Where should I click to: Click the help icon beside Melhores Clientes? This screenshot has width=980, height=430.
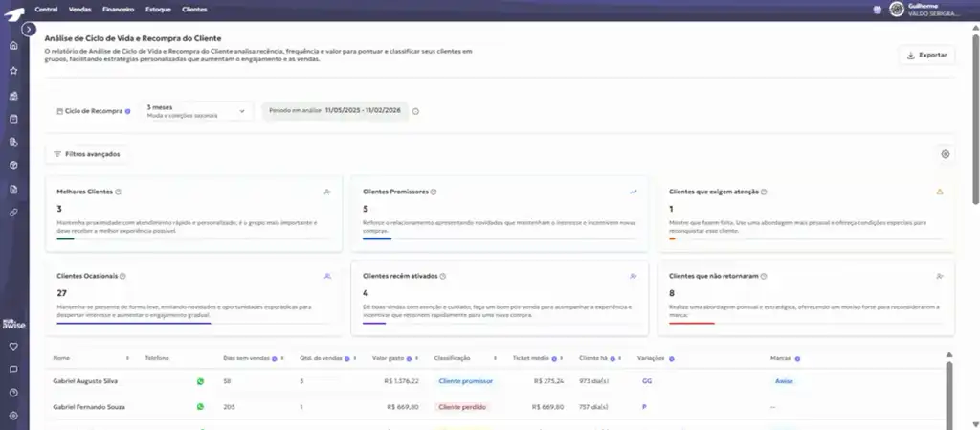[118, 192]
